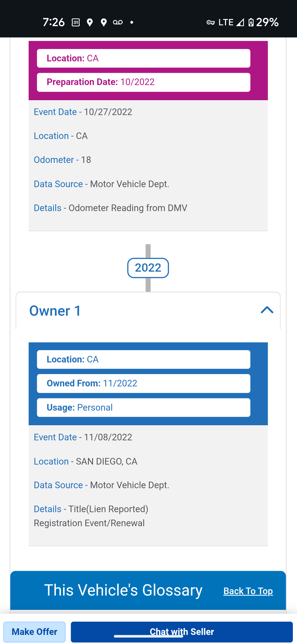Select the Data Source line under Owner 1

101,485
